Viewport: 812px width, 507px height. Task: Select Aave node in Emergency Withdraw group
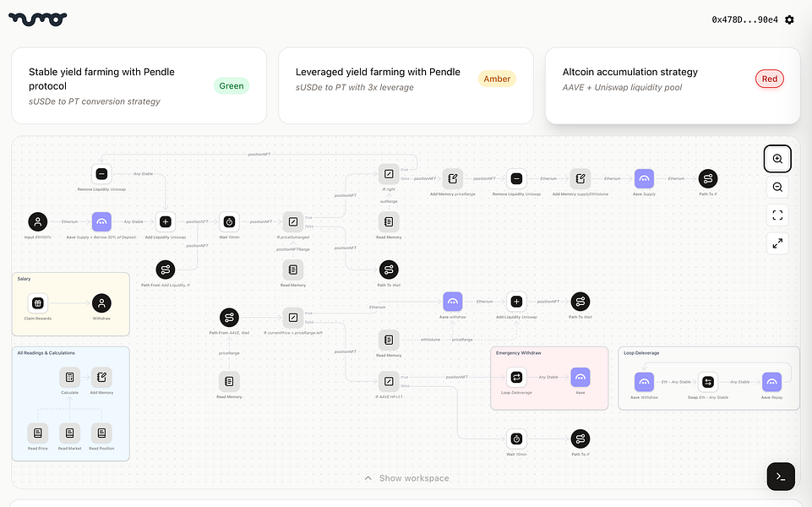[x=580, y=377]
